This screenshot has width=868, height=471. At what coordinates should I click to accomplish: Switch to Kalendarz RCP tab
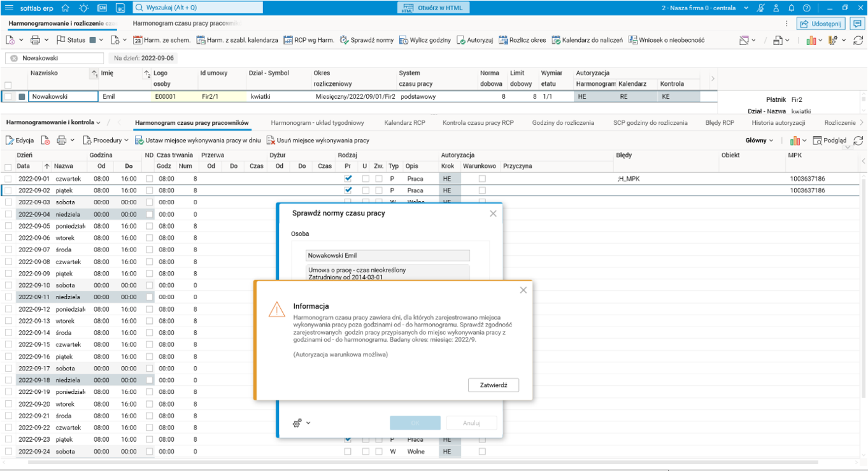tap(404, 122)
